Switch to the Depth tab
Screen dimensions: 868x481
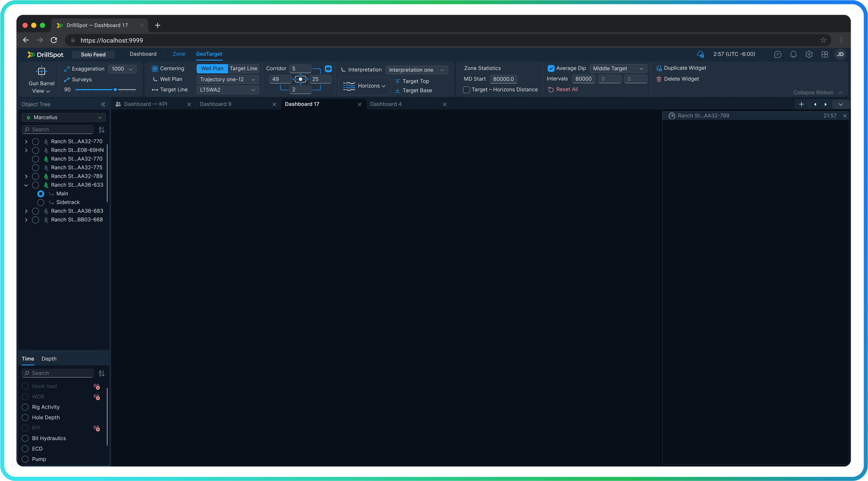click(x=49, y=359)
